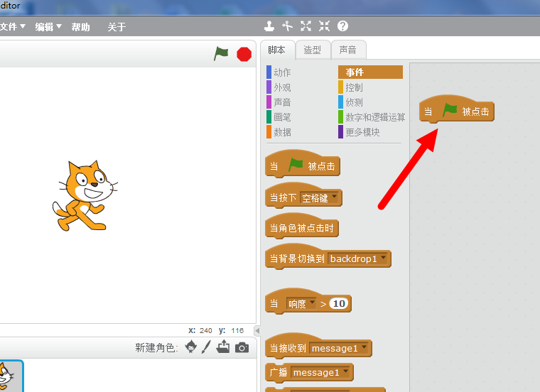Image resolution: width=540 pixels, height=392 pixels.
Task: Open the backdrop1 dropdown
Action: click(x=358, y=258)
